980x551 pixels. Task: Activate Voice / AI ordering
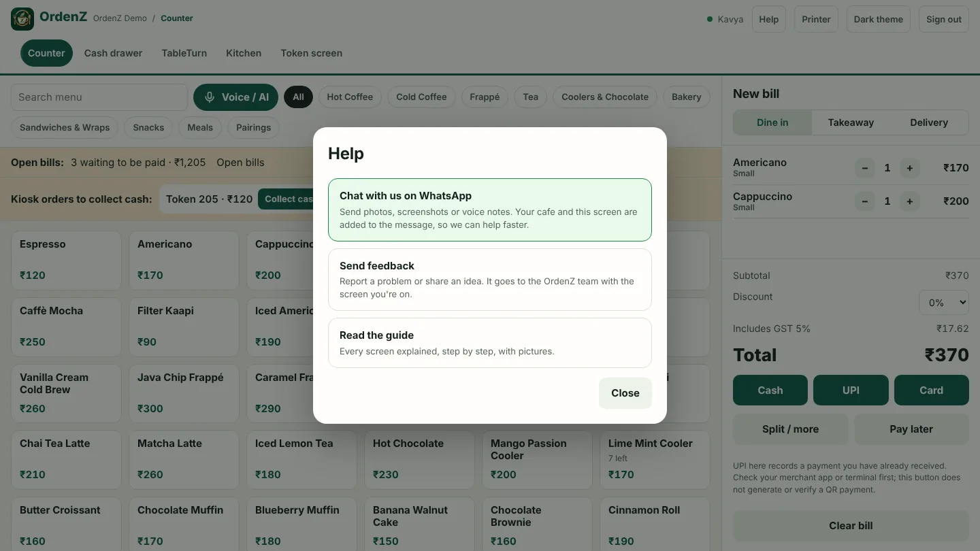click(x=236, y=97)
